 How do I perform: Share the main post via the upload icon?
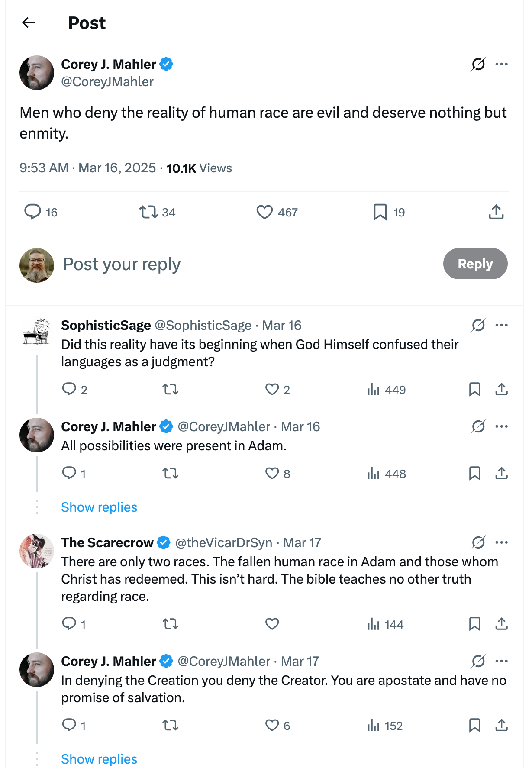[x=496, y=212]
